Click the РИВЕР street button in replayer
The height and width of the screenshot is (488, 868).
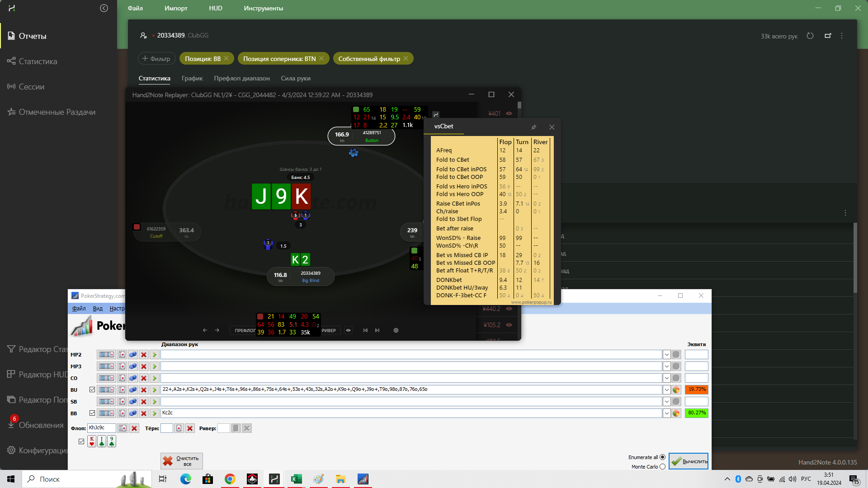point(329,331)
